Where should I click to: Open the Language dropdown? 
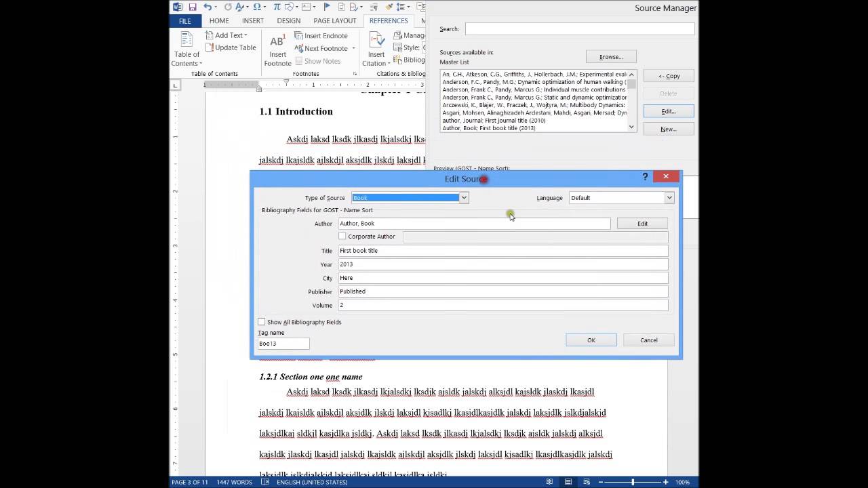pos(669,198)
